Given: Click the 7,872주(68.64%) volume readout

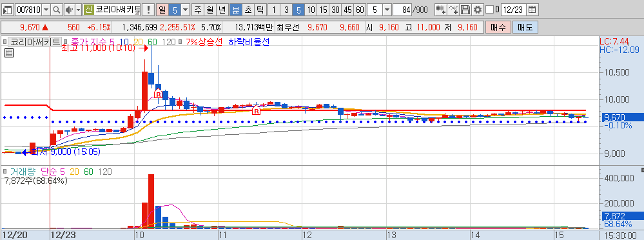Looking at the screenshot, I should click(35, 180).
